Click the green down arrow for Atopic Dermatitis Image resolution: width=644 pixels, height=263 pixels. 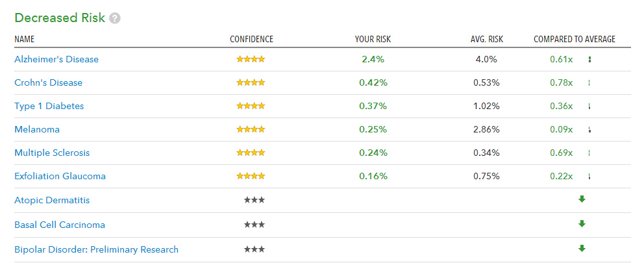(x=582, y=199)
